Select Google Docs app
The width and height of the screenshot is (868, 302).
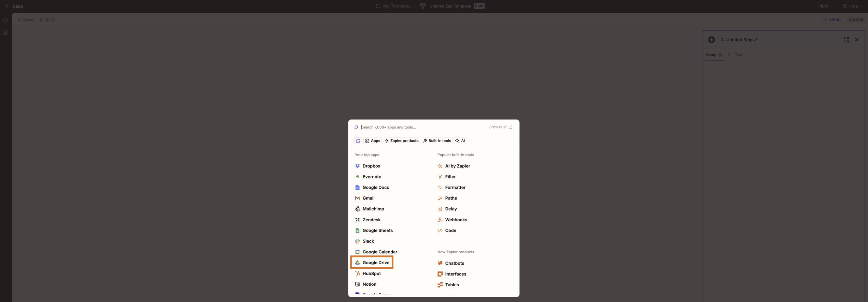(x=372, y=187)
